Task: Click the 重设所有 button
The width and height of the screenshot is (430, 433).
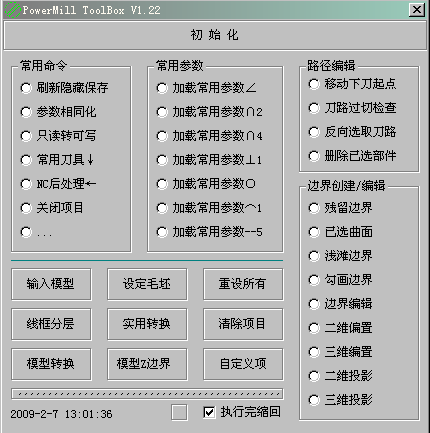Action: tap(243, 284)
